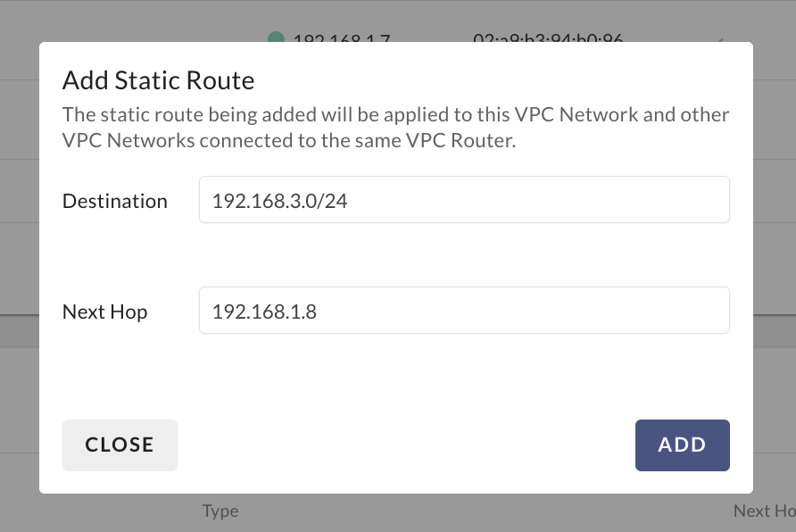796x532 pixels.
Task: Click the Destination input field
Action: [464, 200]
